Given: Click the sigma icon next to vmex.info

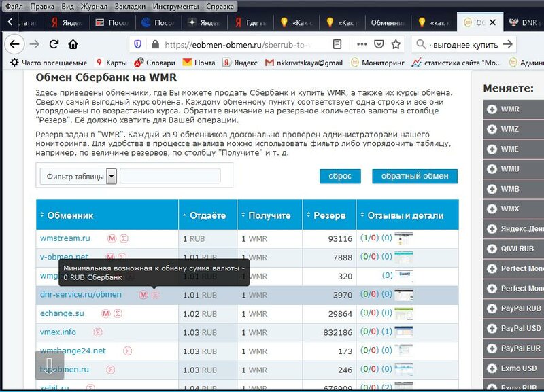Looking at the screenshot, I should point(98,332).
